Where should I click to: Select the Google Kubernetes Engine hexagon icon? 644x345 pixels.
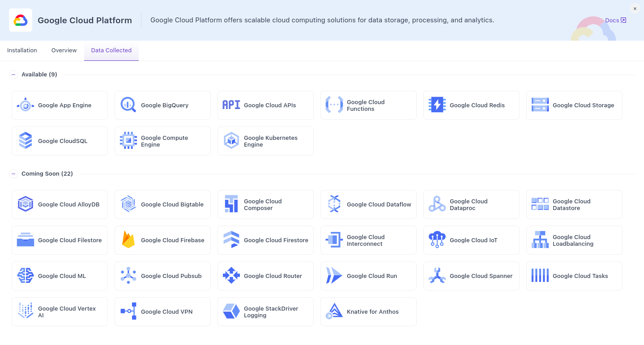tap(231, 140)
